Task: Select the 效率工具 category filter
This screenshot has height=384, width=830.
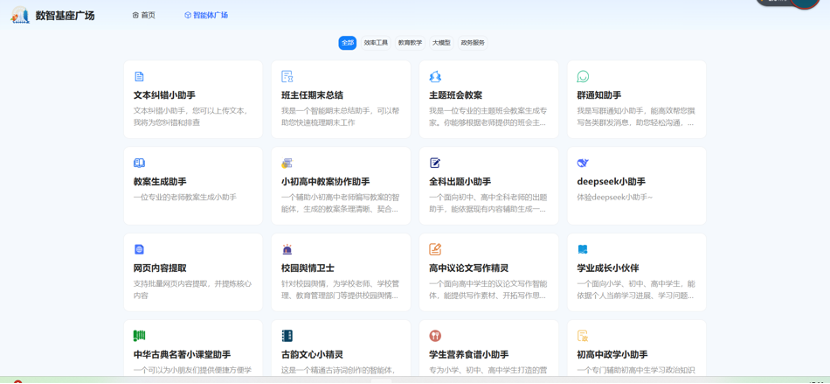Action: 376,43
